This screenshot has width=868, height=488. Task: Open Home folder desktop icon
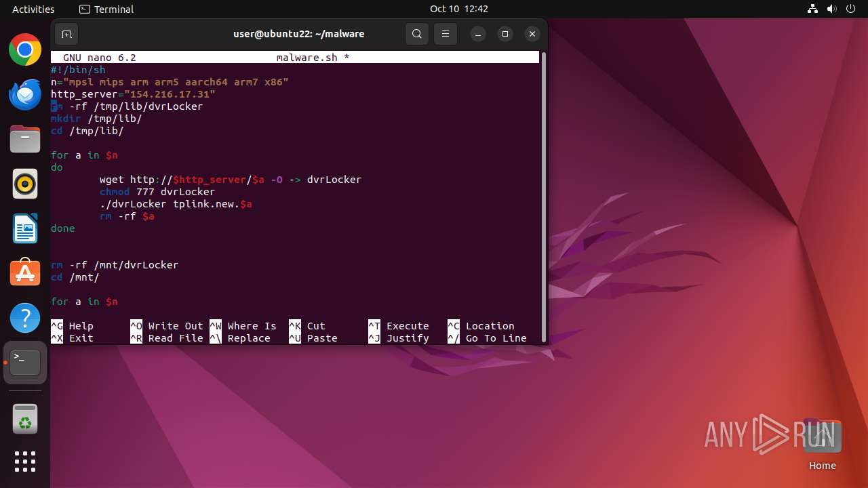click(822, 445)
